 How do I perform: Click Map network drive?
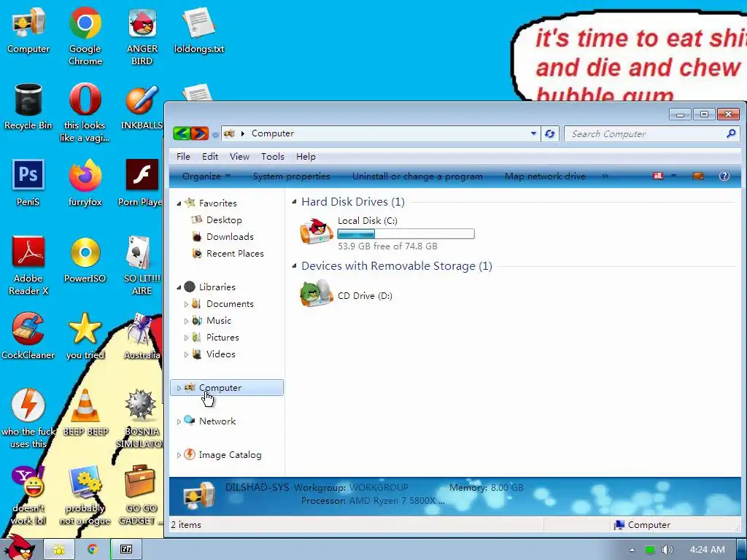pyautogui.click(x=545, y=176)
